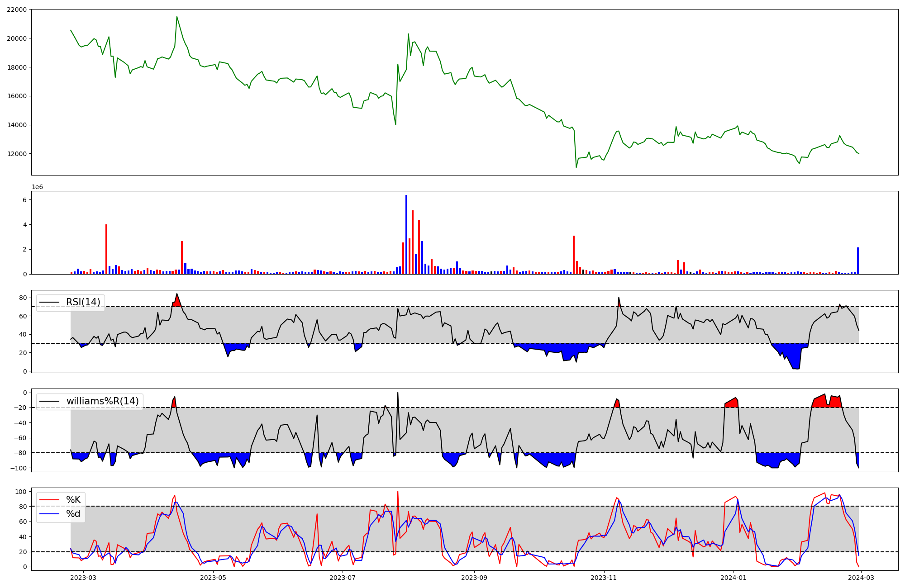Image resolution: width=905 pixels, height=588 pixels.
Task: Click the 1e6 volume scale label
Action: (x=37, y=187)
